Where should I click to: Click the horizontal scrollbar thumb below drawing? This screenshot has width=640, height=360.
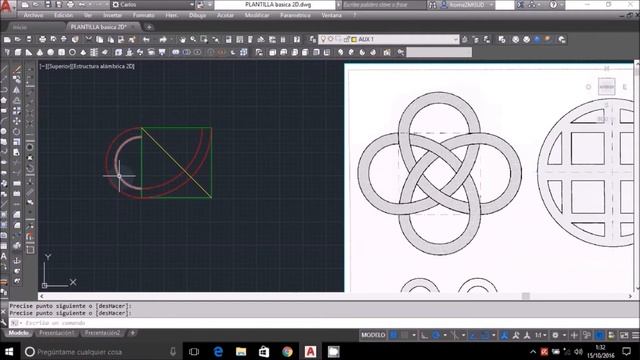click(526, 296)
